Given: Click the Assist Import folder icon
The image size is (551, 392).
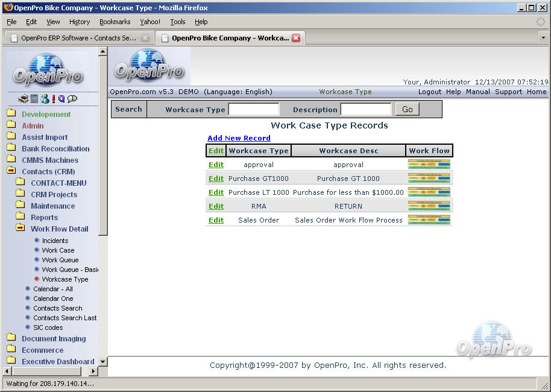Looking at the screenshot, I should 11,136.
